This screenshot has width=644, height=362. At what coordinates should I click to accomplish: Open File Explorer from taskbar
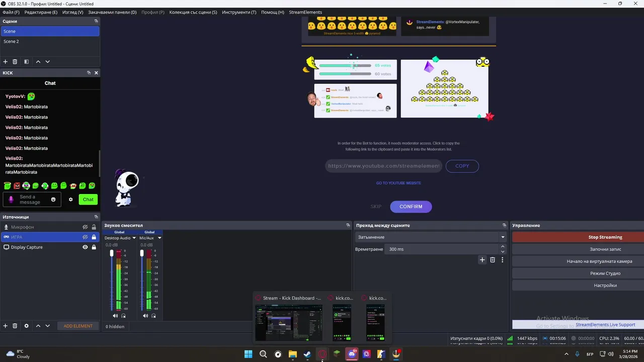(x=292, y=354)
